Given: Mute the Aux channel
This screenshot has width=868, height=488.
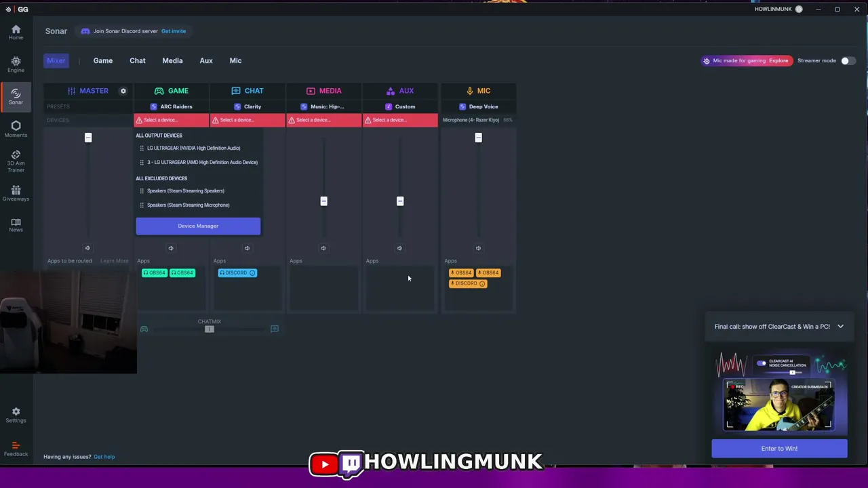Looking at the screenshot, I should click(x=399, y=248).
